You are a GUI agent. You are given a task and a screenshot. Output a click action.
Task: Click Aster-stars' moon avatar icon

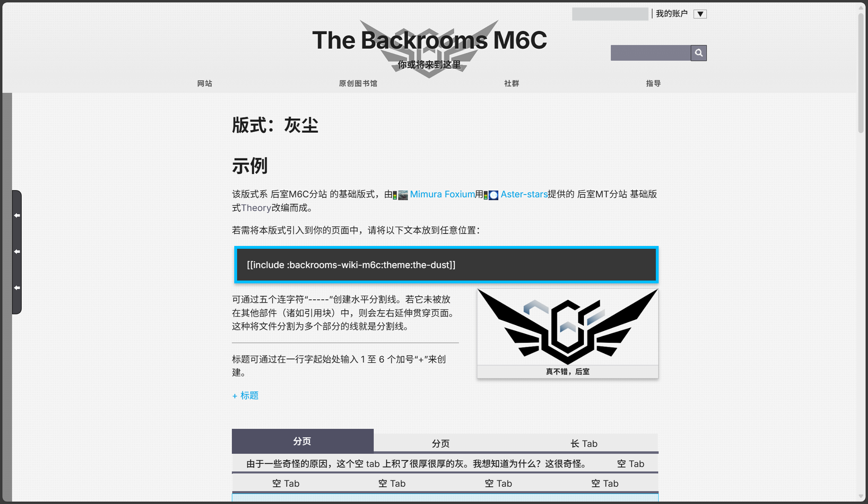tap(493, 195)
